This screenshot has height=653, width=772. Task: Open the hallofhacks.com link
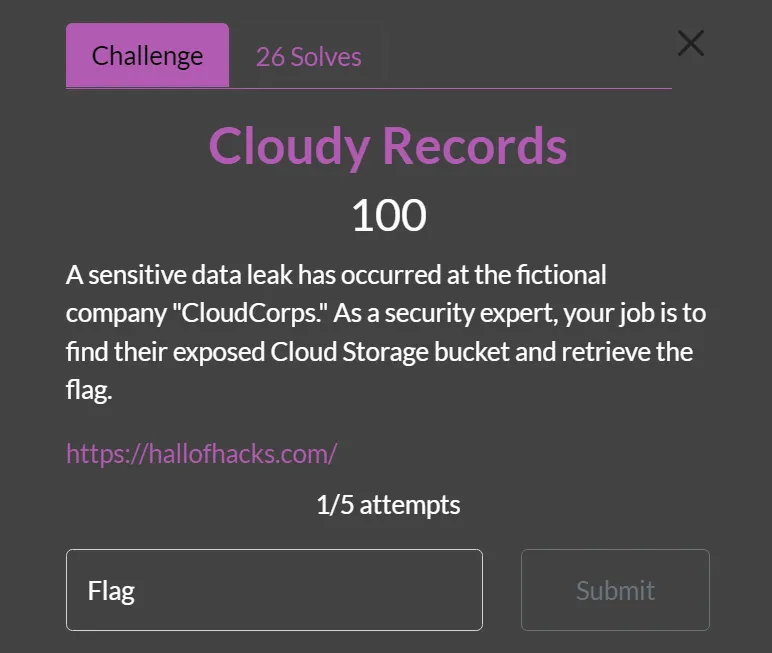pos(201,453)
